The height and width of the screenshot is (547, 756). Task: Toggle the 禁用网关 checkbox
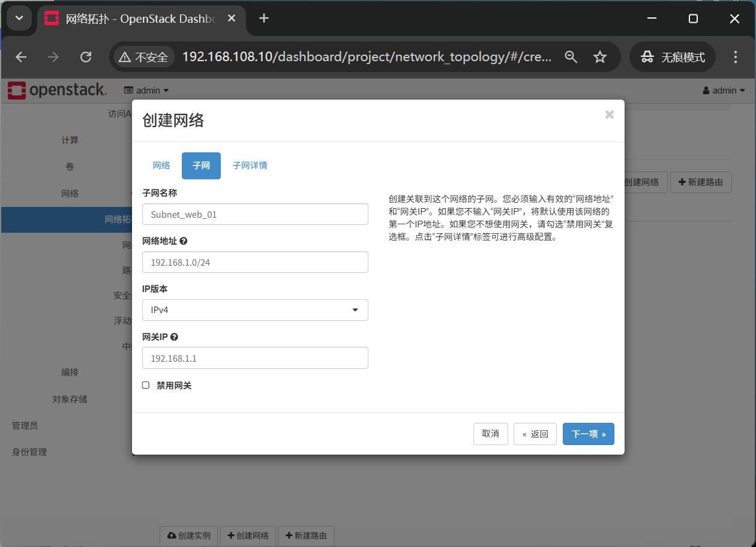pos(146,385)
